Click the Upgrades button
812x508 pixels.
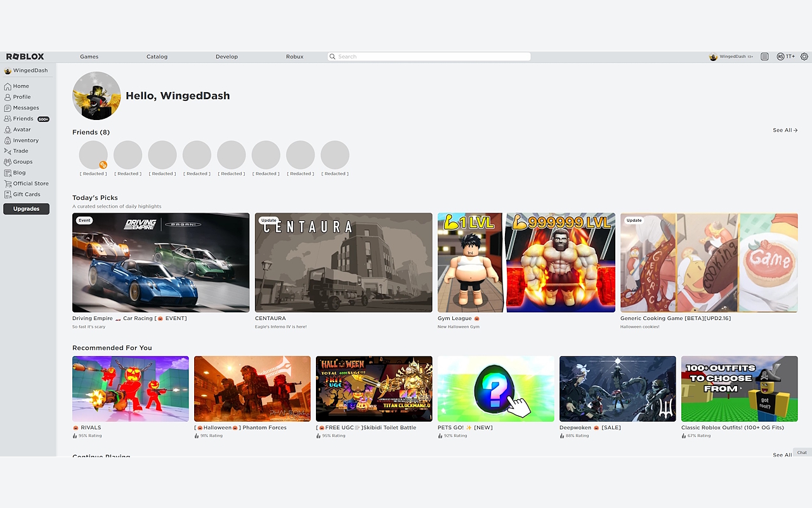26,208
